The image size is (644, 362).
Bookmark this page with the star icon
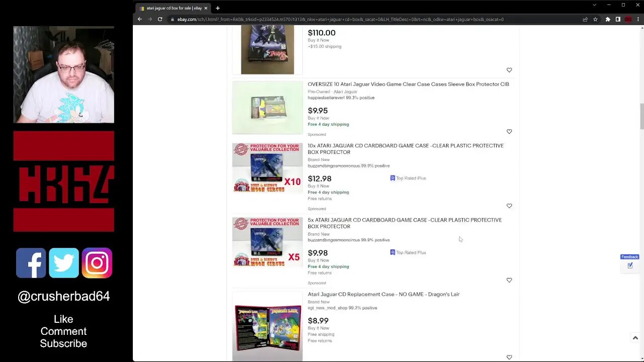pos(595,19)
